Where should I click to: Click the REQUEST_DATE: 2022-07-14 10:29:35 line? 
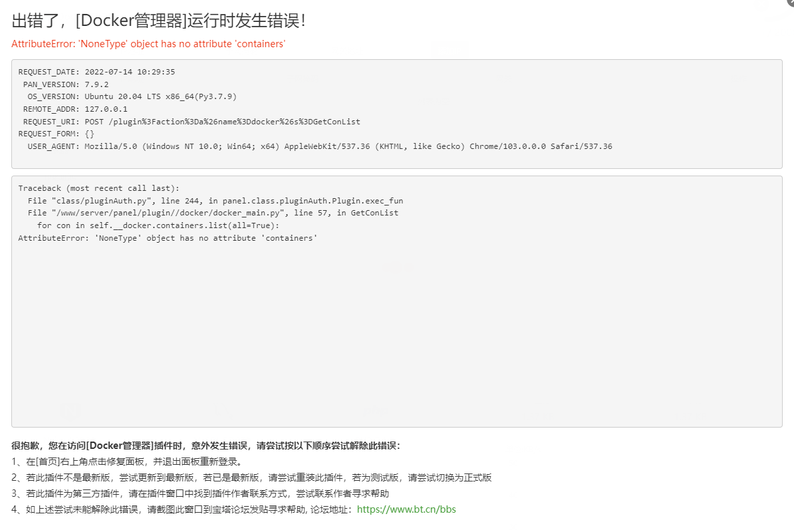click(96, 72)
